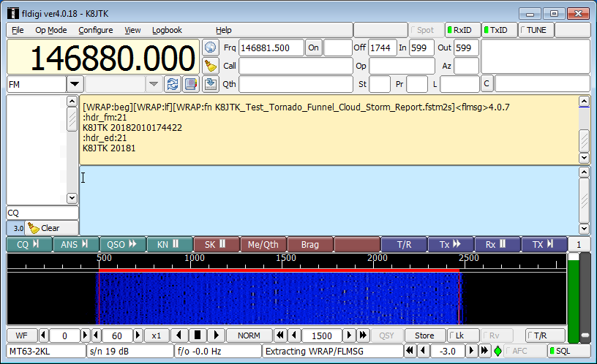
Task: Run the ANS macro button
Action: click(x=75, y=244)
